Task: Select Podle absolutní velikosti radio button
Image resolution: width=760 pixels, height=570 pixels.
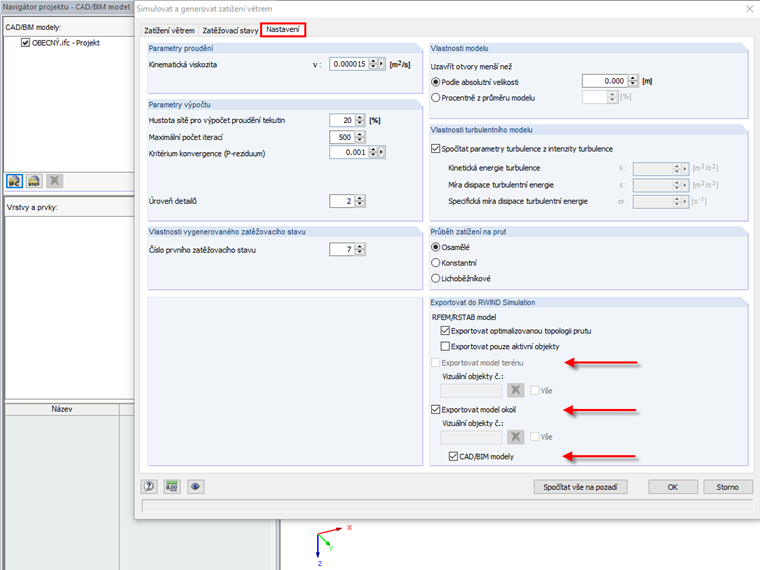Action: click(435, 82)
